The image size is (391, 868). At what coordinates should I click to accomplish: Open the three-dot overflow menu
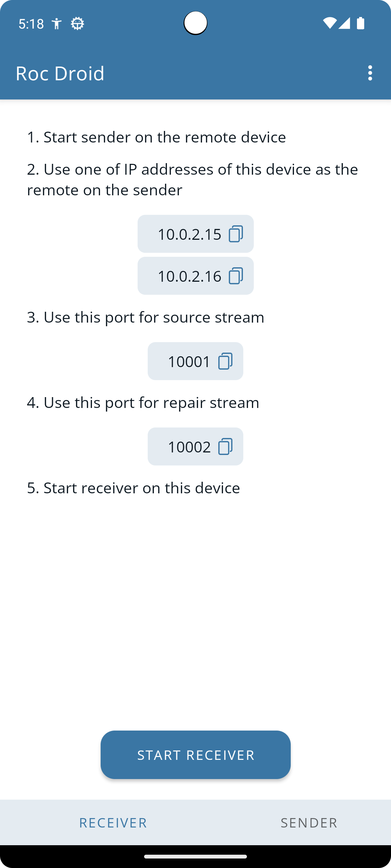click(x=370, y=73)
